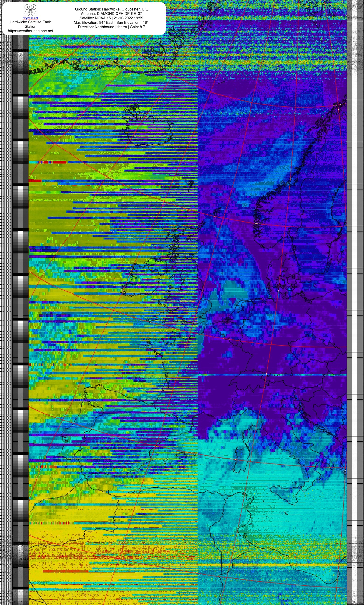Click the https://weather.ringtone.net URL text

(x=30, y=31)
